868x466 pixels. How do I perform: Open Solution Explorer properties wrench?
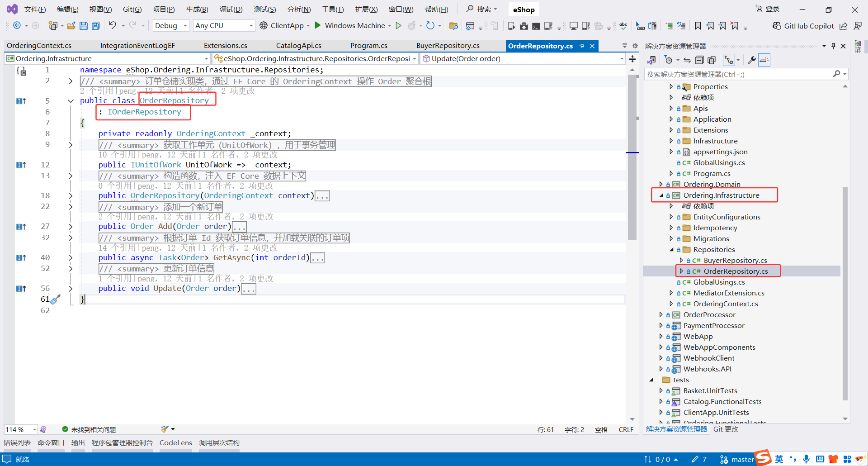click(x=752, y=60)
